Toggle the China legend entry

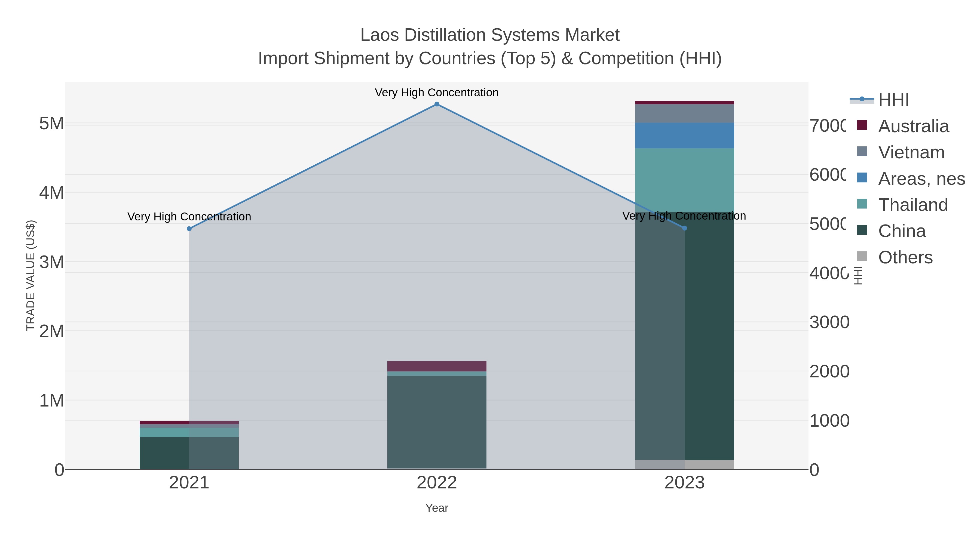[x=891, y=231]
